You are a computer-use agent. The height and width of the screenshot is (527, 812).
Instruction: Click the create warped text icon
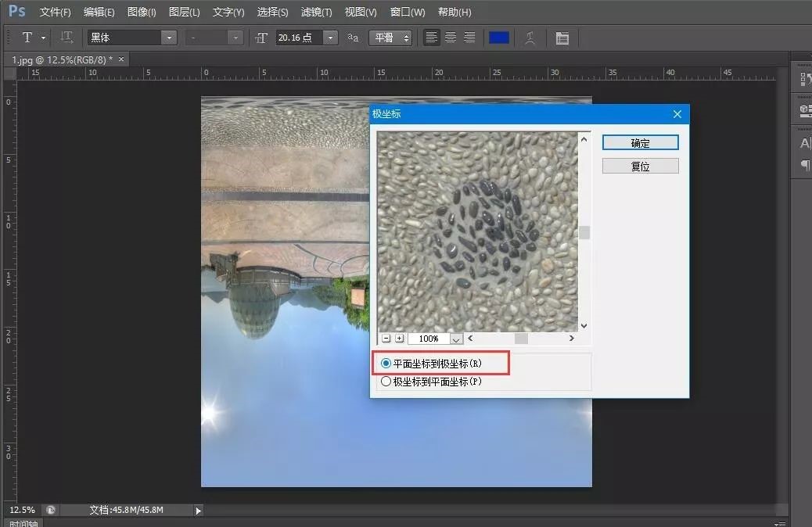[x=530, y=38]
